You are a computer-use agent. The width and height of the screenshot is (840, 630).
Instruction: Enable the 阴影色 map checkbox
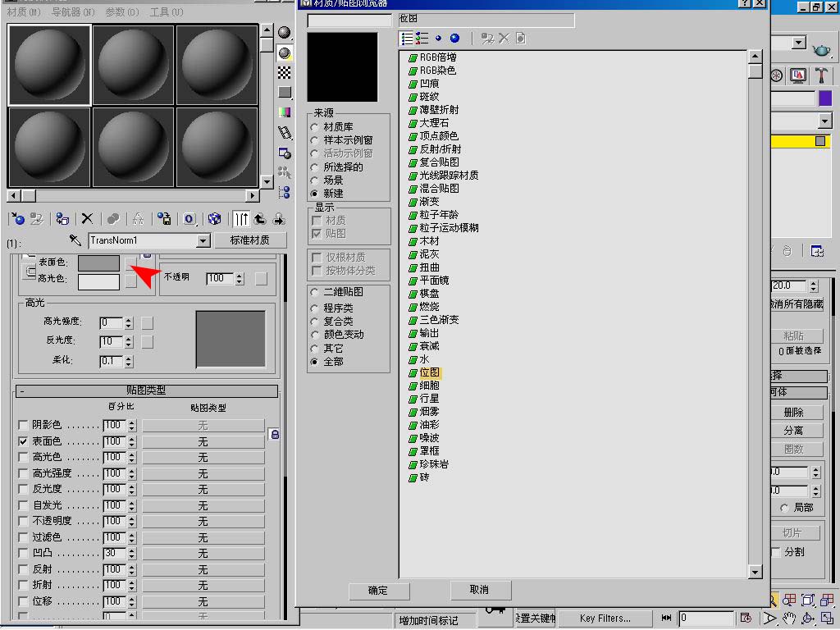[23, 425]
